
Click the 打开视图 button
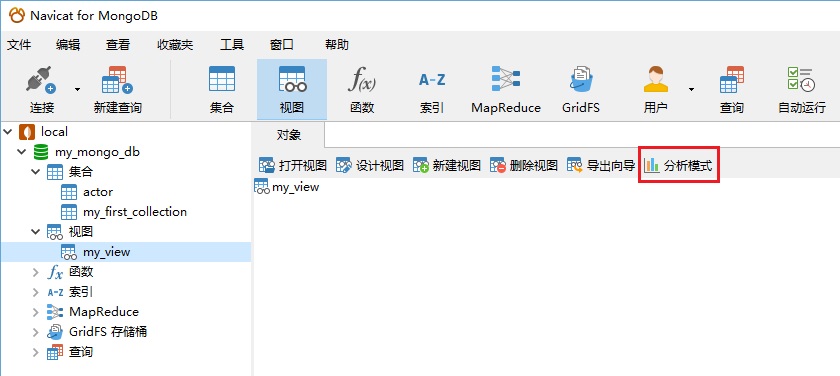pos(293,166)
